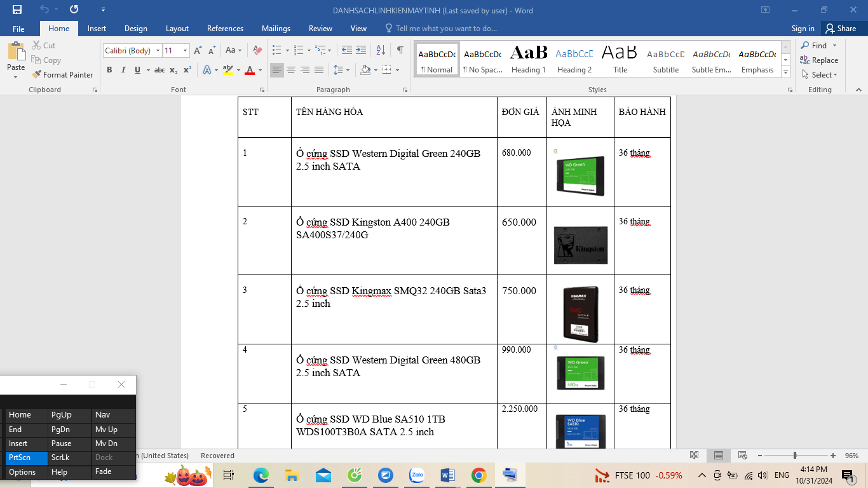Click the Select button in Editing group
Viewport: 868px width, 488px height.
point(820,74)
